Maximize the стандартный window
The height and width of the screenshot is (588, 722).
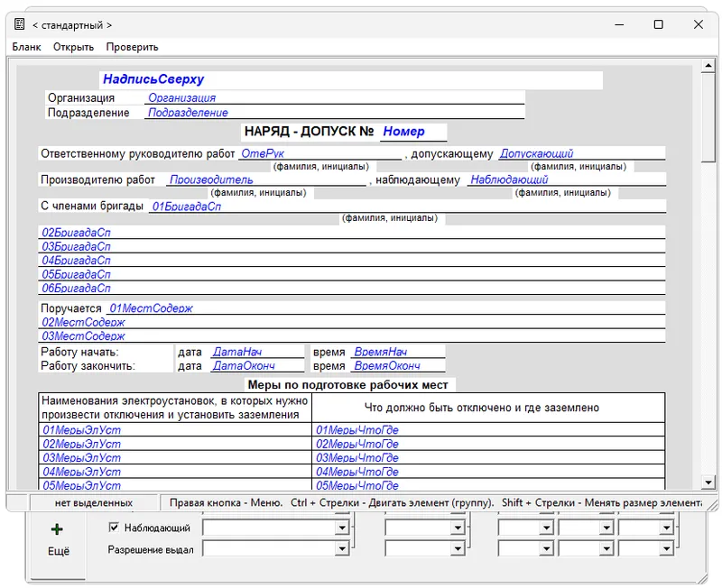659,24
